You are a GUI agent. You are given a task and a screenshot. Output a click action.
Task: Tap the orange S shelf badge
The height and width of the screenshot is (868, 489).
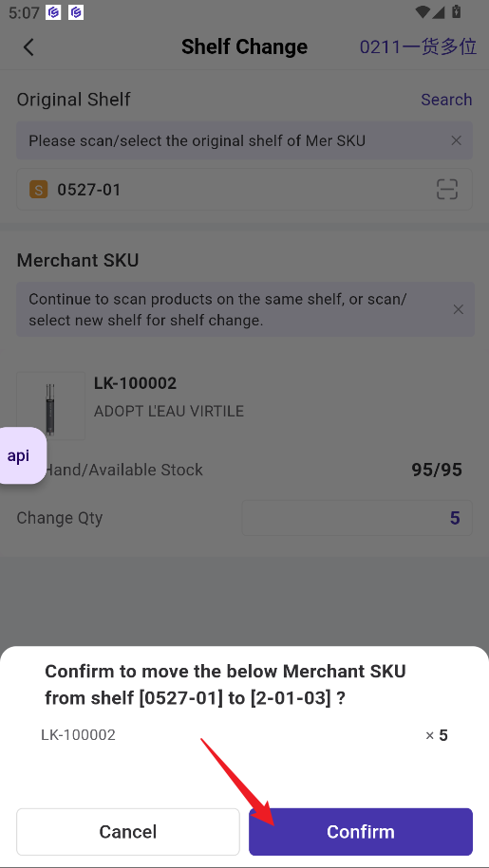38,190
